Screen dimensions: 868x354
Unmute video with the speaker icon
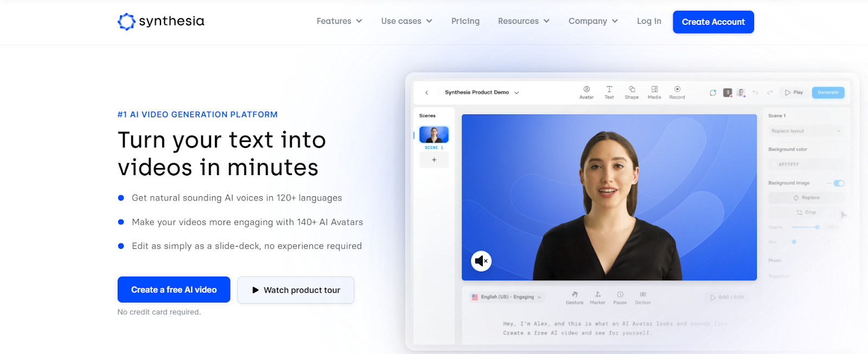[x=481, y=261]
